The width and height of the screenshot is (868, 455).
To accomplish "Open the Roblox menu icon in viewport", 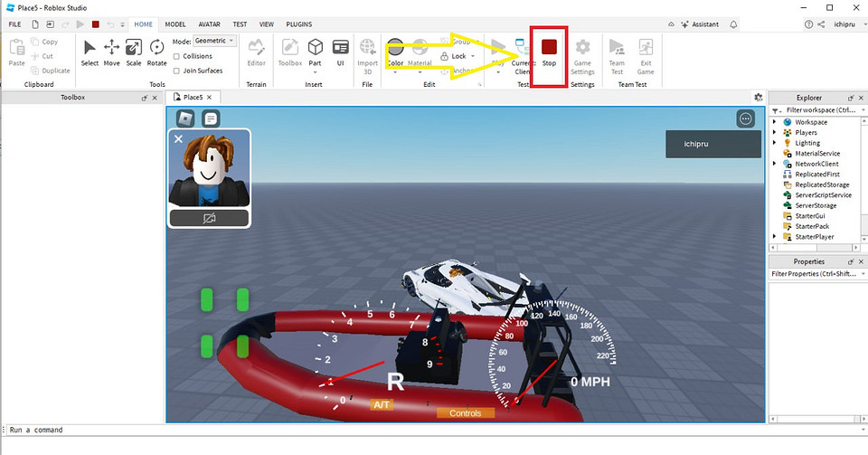I will click(184, 118).
